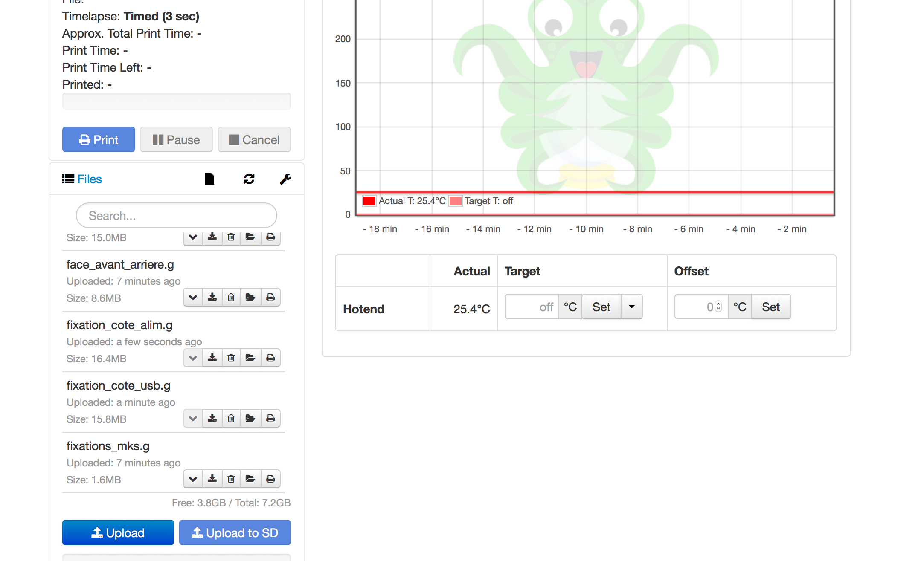Load fixation_cote_usb.g with folder icon
This screenshot has width=924, height=561.
coord(250,418)
